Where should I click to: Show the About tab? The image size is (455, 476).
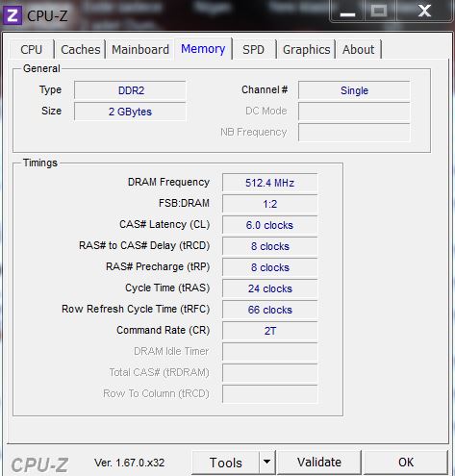pos(358,50)
